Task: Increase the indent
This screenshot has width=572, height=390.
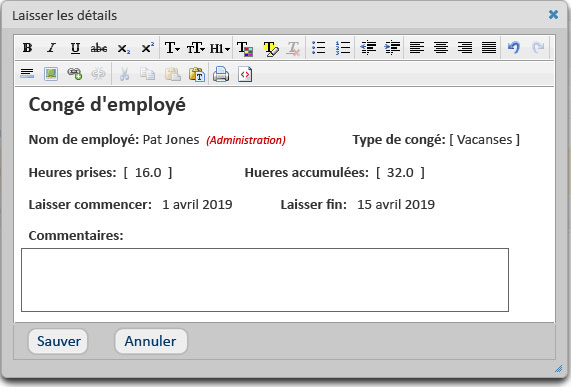Action: [x=392, y=48]
